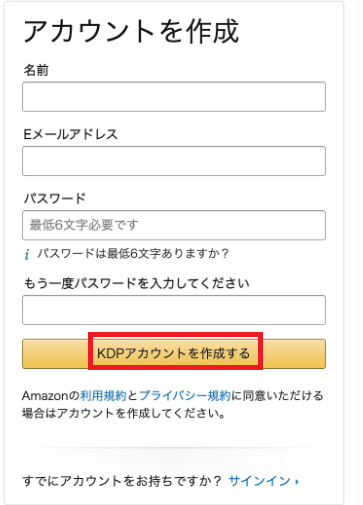The width and height of the screenshot is (363, 505).
Task: Click the すでにアカウントをお持ちですか？ text
Action: (122, 481)
